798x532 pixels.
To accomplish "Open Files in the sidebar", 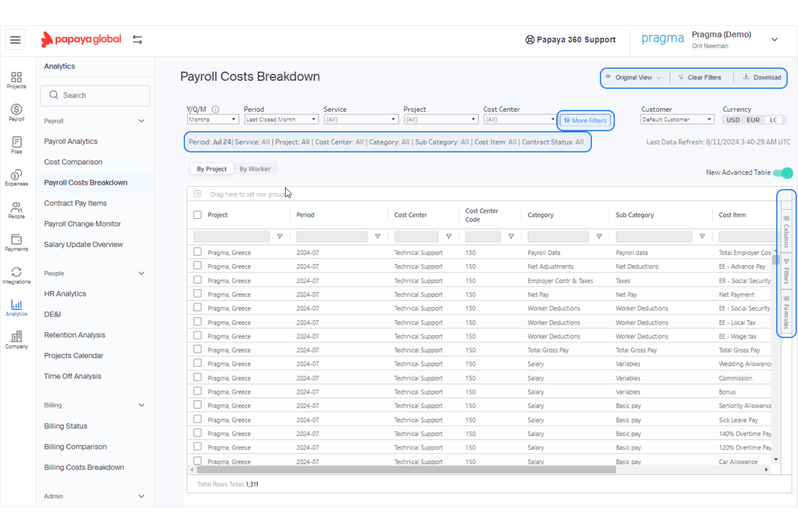I will pos(17,146).
